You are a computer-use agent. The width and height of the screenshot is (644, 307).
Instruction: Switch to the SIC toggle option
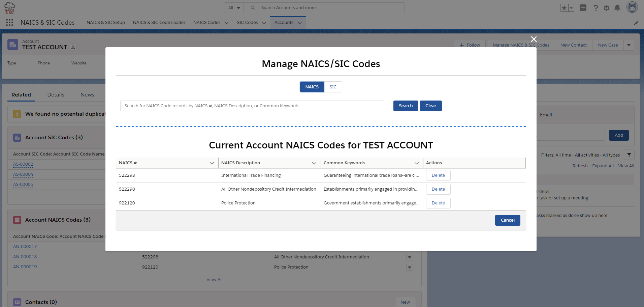pos(333,87)
